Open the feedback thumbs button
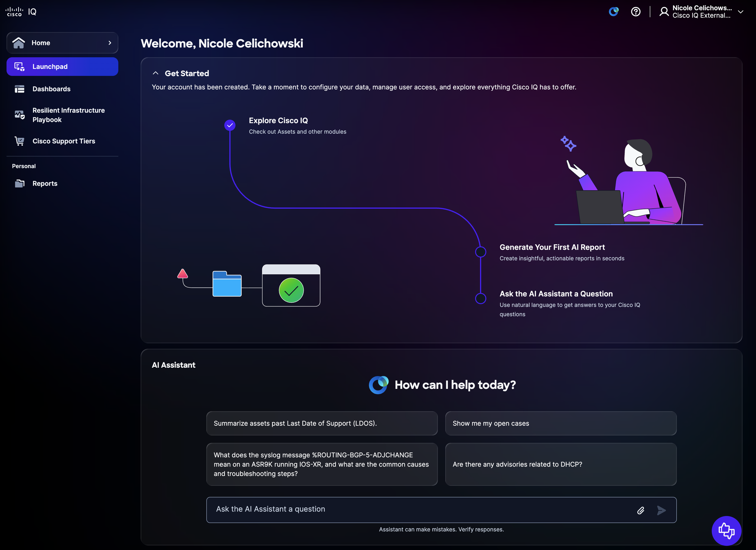Viewport: 756px width, 550px height. coord(726,531)
